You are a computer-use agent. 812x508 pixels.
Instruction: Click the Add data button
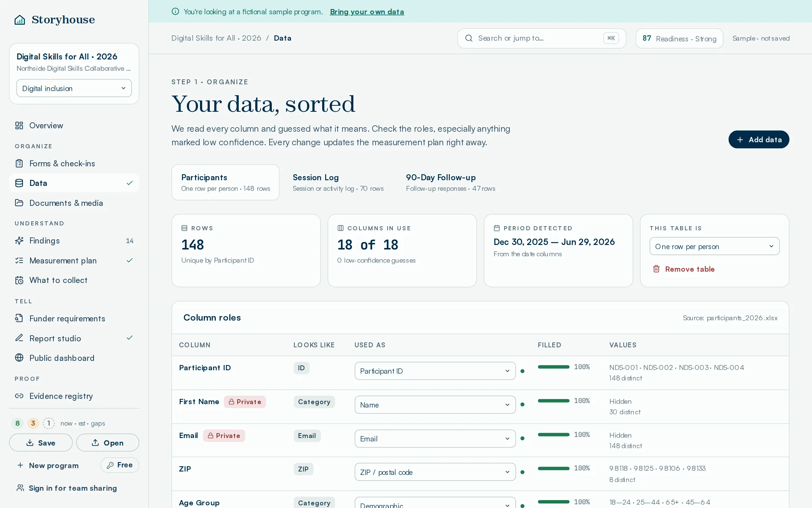point(759,140)
